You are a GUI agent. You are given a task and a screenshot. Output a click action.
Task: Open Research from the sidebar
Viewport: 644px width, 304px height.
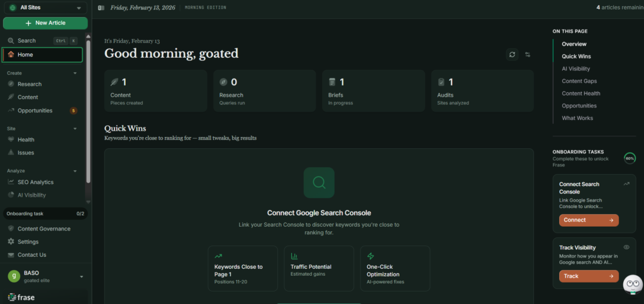coord(30,84)
